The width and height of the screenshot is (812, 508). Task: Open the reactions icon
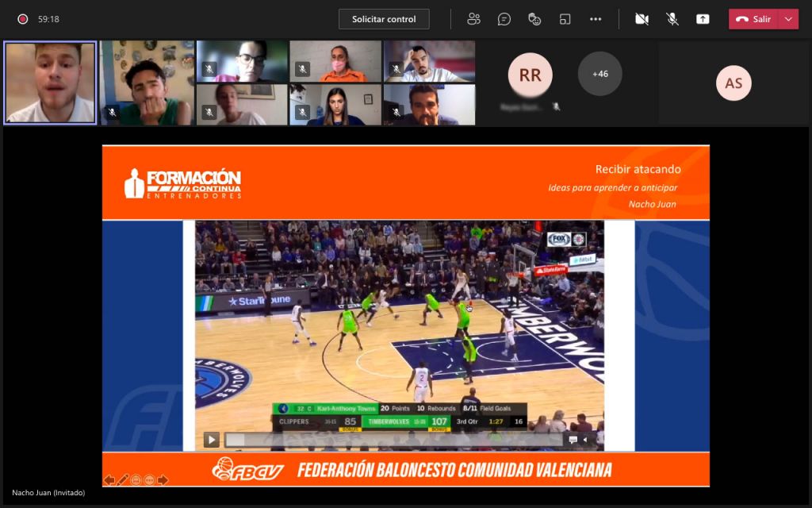coord(534,19)
